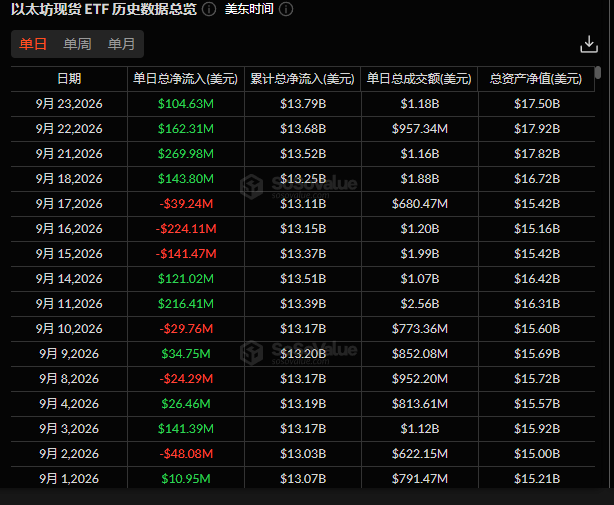Click the net inflow value $143.80M

(x=186, y=179)
